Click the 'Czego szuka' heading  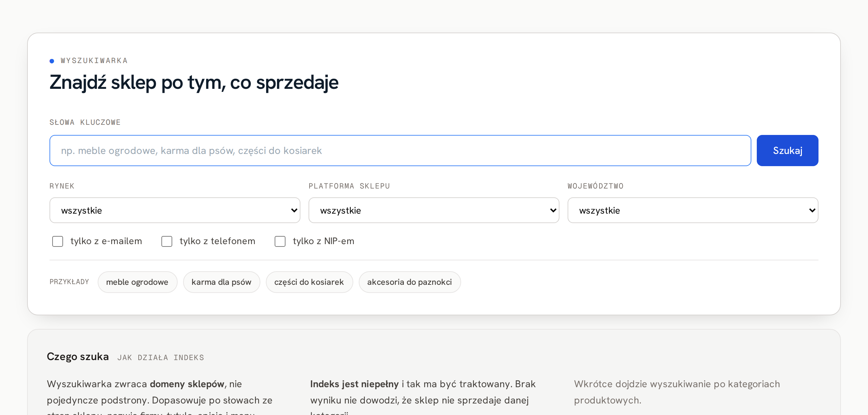pos(78,357)
